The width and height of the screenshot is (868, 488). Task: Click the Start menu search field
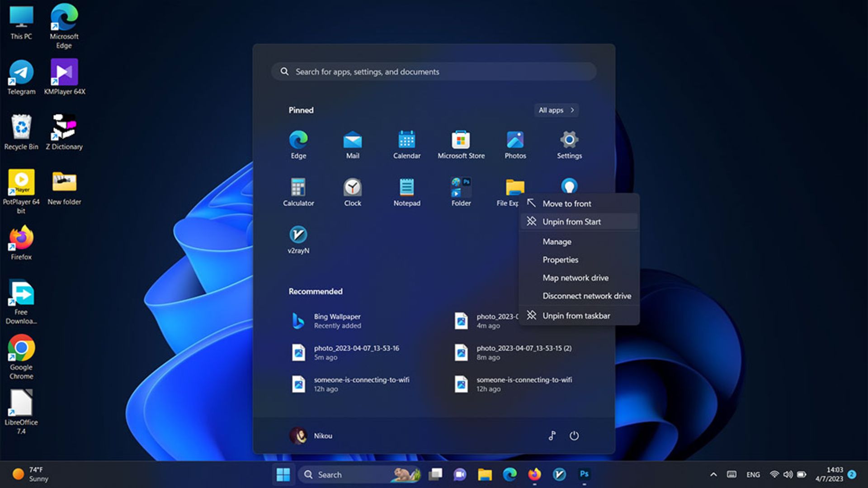434,71
